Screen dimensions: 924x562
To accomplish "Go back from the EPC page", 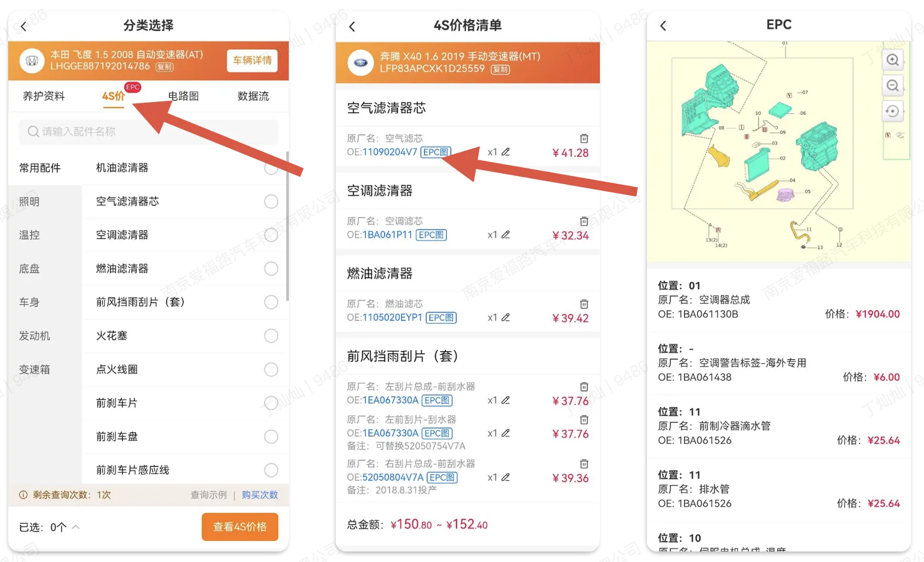I will tap(663, 26).
